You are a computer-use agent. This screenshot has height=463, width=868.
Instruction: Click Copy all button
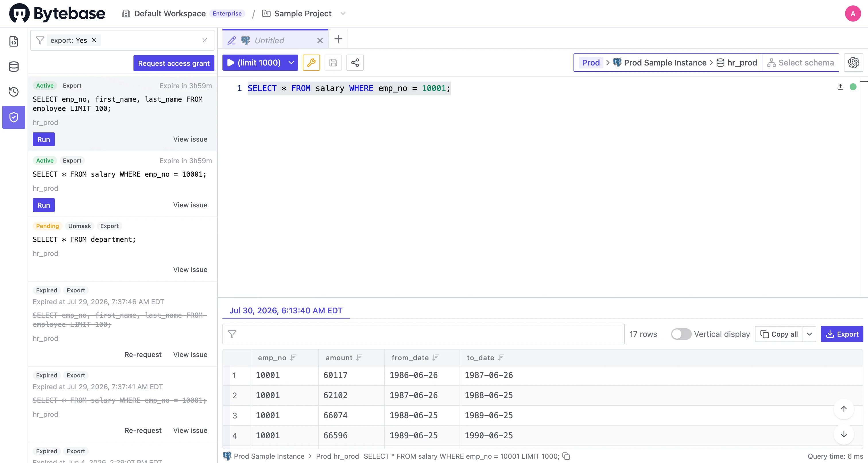click(779, 334)
